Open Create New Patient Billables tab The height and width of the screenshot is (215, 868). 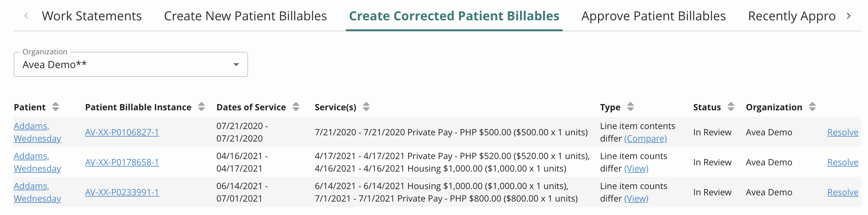coord(245,16)
